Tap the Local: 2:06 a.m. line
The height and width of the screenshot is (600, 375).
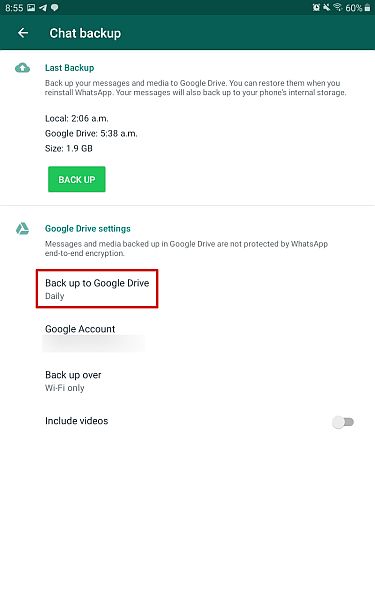click(x=77, y=118)
